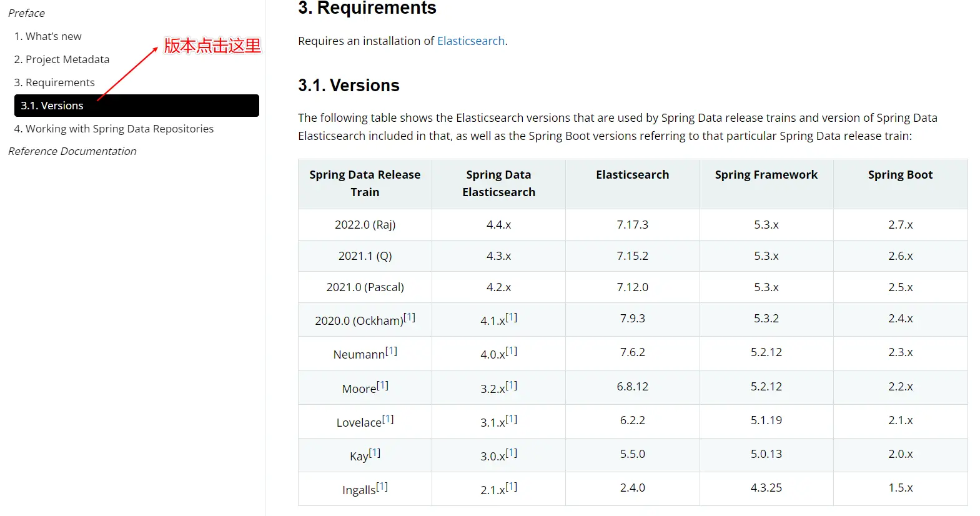Go to What's new chapter
This screenshot has height=516, width=980.
click(x=47, y=36)
